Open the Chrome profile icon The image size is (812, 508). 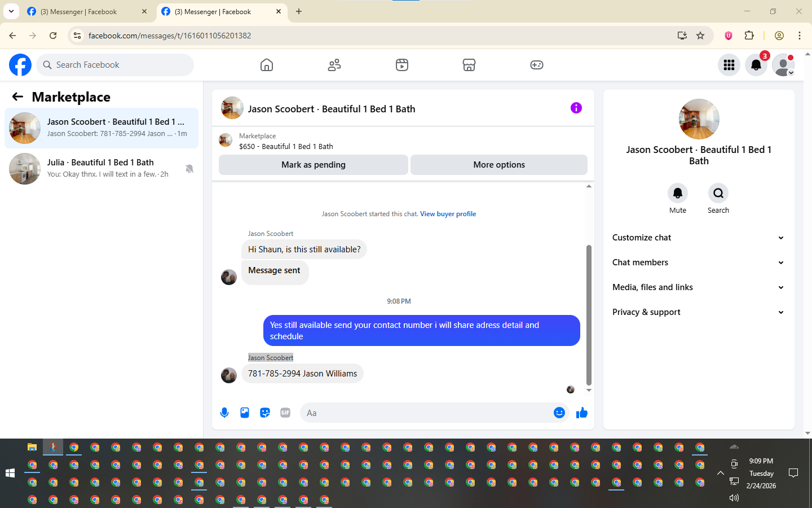pyautogui.click(x=779, y=36)
